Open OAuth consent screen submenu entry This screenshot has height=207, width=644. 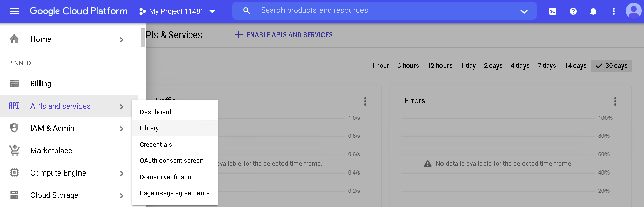point(175,161)
